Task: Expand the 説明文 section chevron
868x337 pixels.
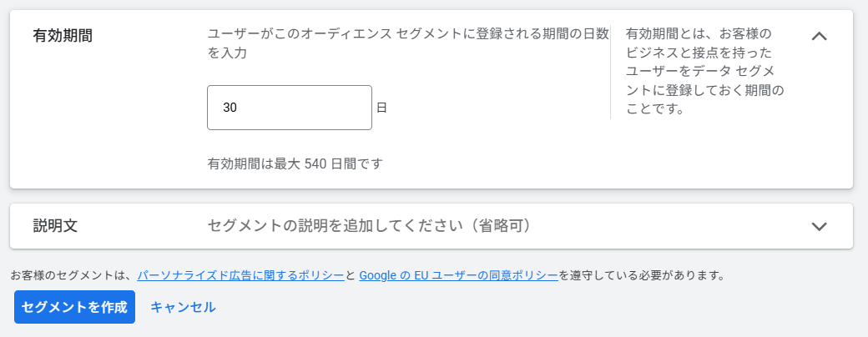Action: [x=819, y=226]
